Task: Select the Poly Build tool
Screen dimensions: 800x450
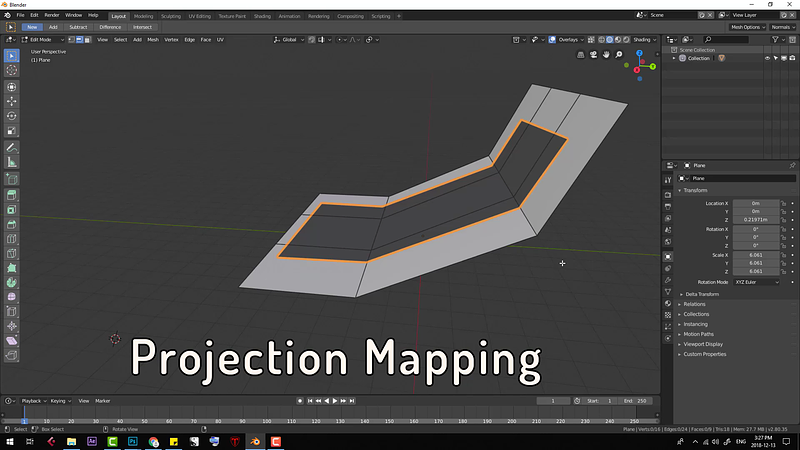Action: (x=12, y=268)
